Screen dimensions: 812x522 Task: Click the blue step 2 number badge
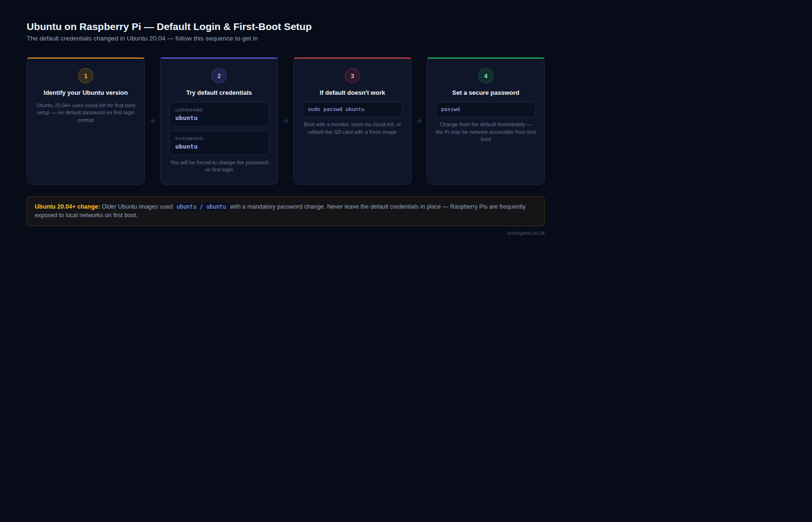point(219,76)
